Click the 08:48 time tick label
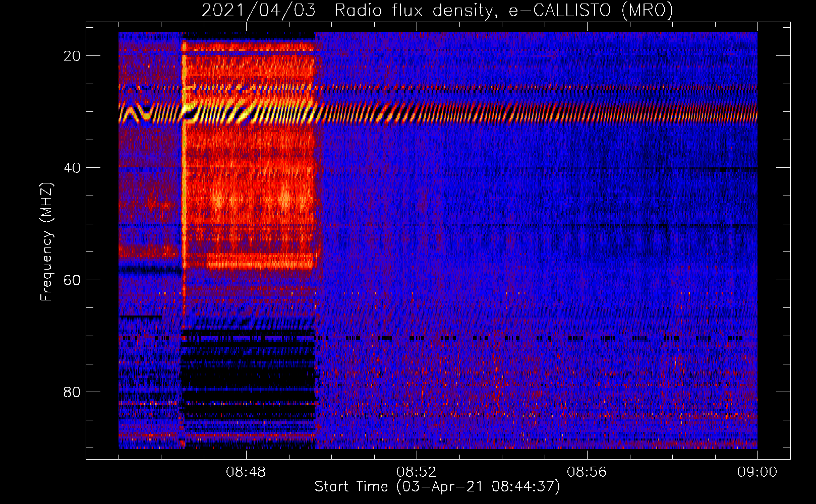 246,472
